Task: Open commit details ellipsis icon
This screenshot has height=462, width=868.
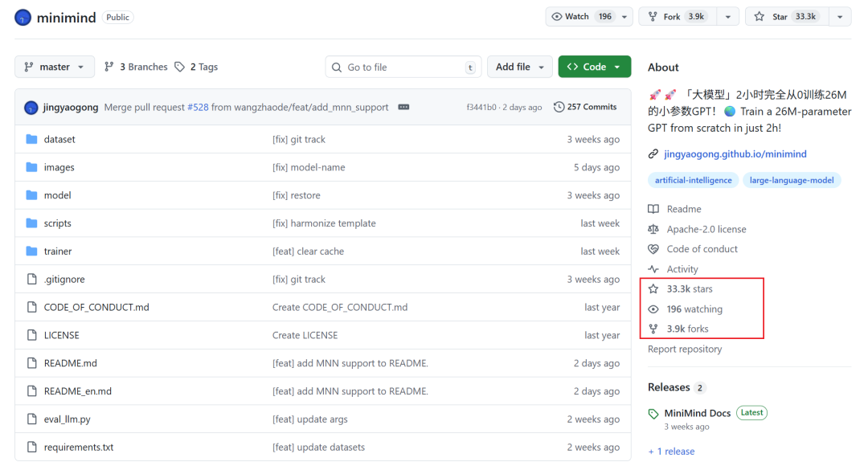Action: pos(403,107)
